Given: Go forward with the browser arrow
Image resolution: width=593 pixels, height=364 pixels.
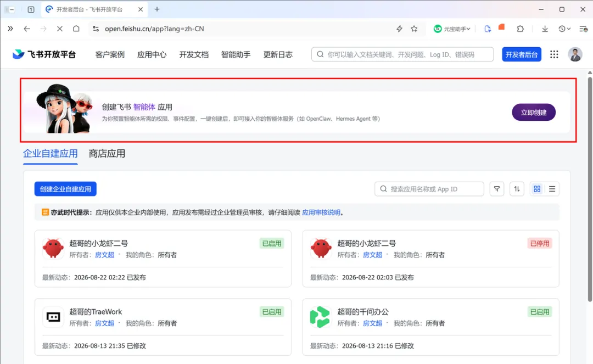Looking at the screenshot, I should pyautogui.click(x=43, y=29).
